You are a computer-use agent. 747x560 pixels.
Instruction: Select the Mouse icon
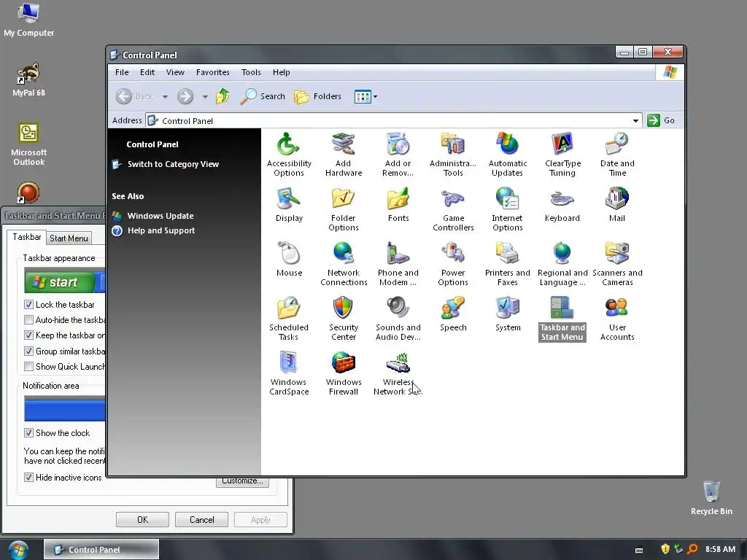(x=289, y=253)
